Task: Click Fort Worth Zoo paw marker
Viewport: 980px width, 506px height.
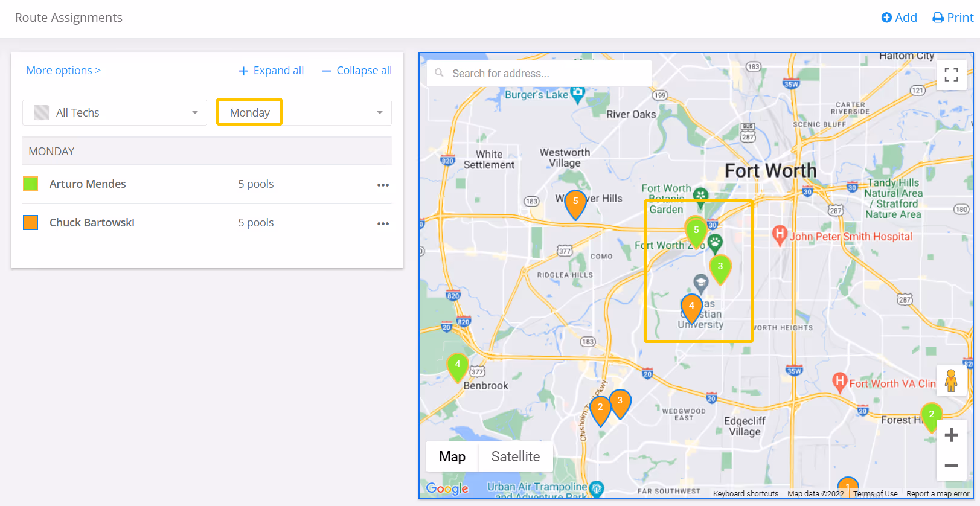Action: pos(715,243)
